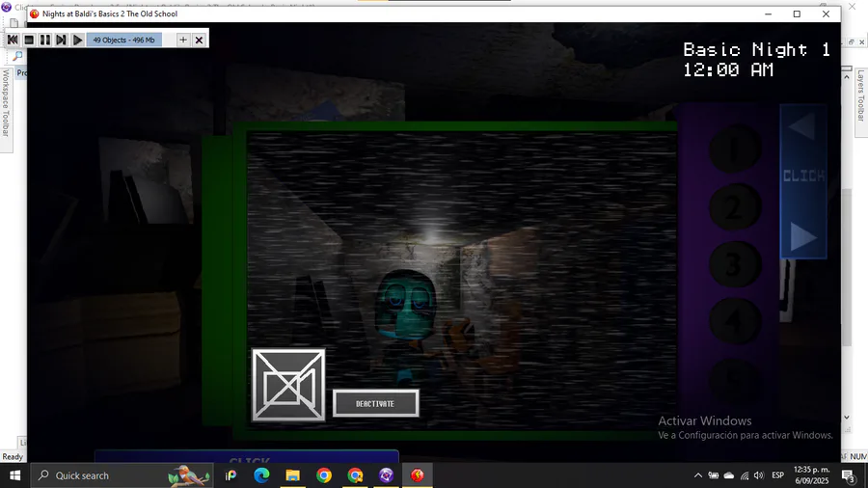Viewport: 868px width, 488px height.
Task: Click the DEACTIVATE button
Action: click(x=375, y=403)
